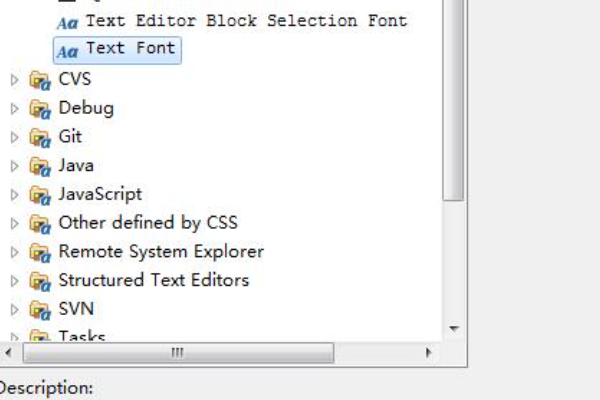
Task: Select the Git category label
Action: coord(70,136)
